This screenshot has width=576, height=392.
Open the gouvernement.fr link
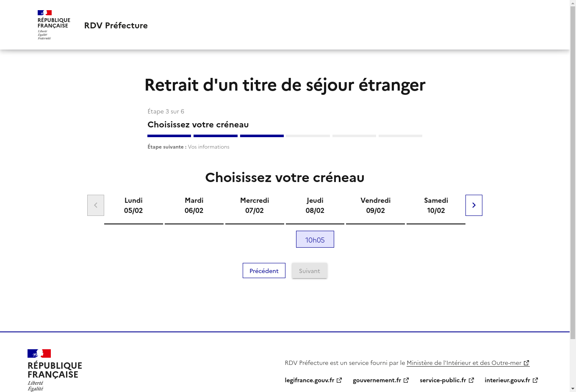pos(381,380)
